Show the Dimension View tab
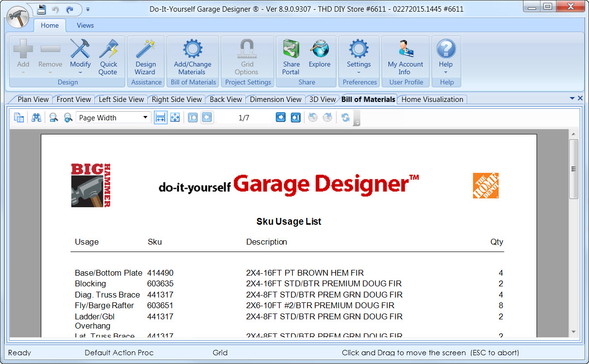 (x=276, y=99)
